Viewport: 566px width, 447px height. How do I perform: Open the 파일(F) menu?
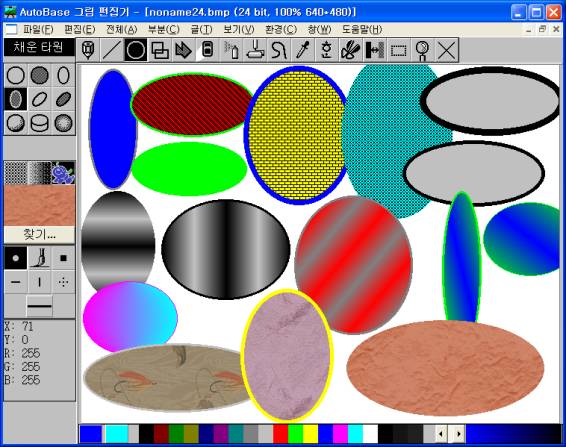pos(38,29)
